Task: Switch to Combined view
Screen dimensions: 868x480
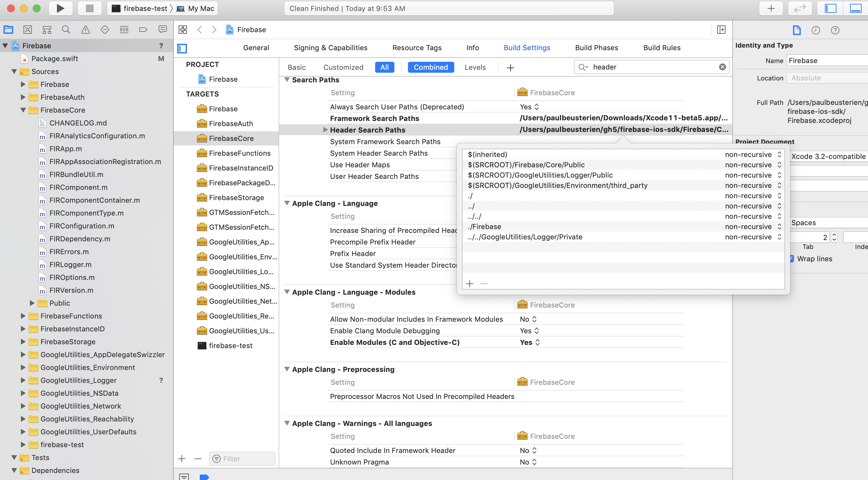Action: [x=431, y=67]
